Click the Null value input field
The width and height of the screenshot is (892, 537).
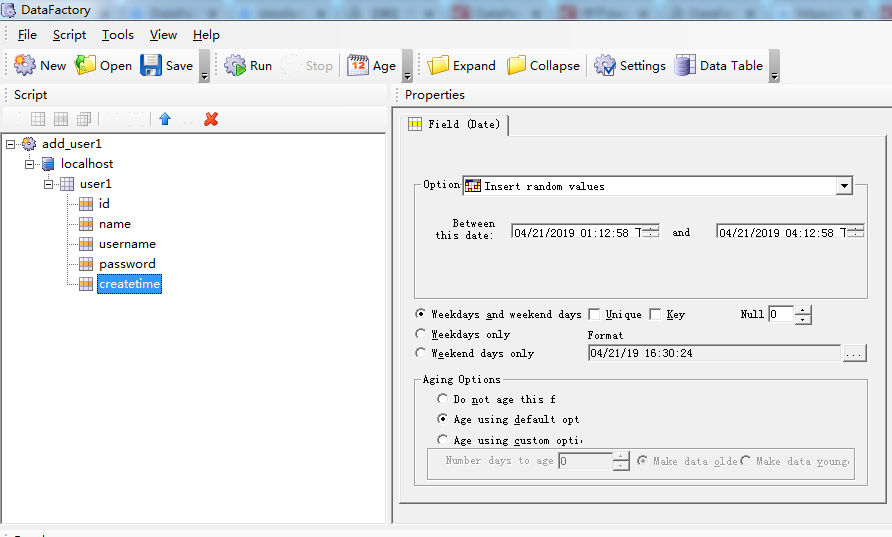tap(781, 314)
